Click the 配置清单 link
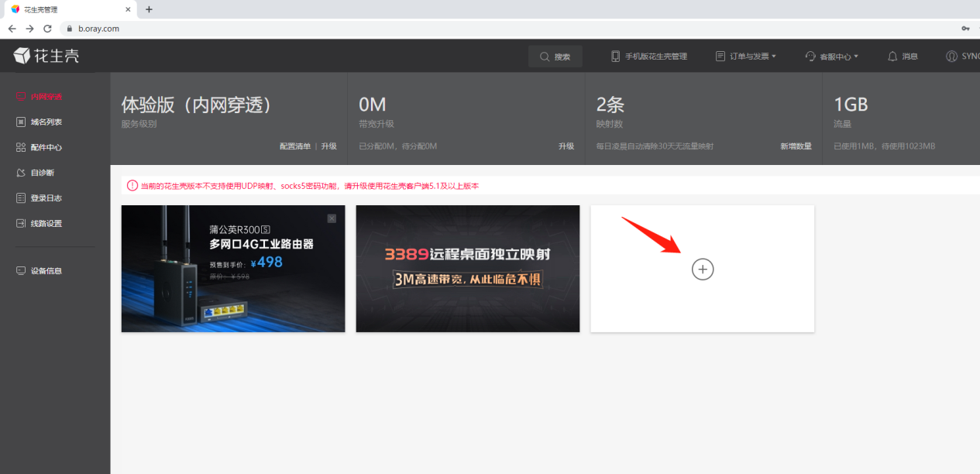980x474 pixels. 295,146
